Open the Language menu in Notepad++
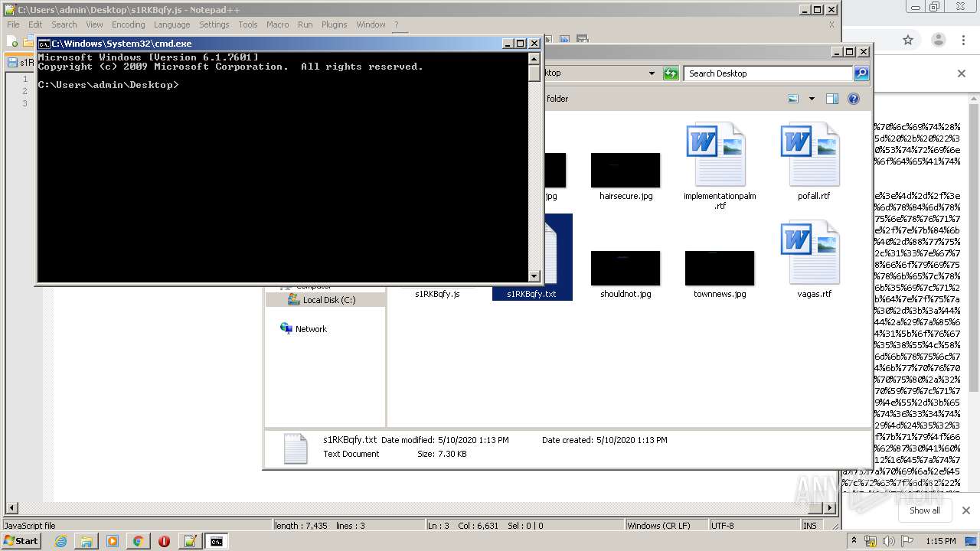This screenshot has width=980, height=551. pyautogui.click(x=171, y=24)
